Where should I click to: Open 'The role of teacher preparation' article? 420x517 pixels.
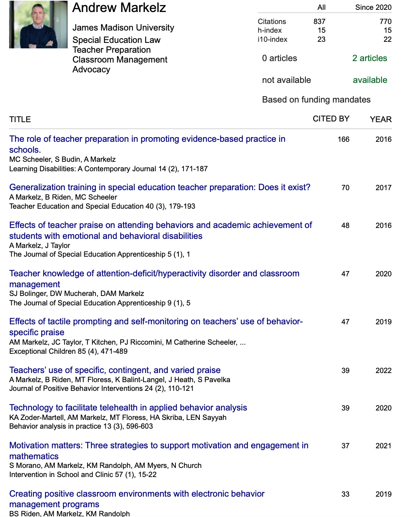pos(147,139)
